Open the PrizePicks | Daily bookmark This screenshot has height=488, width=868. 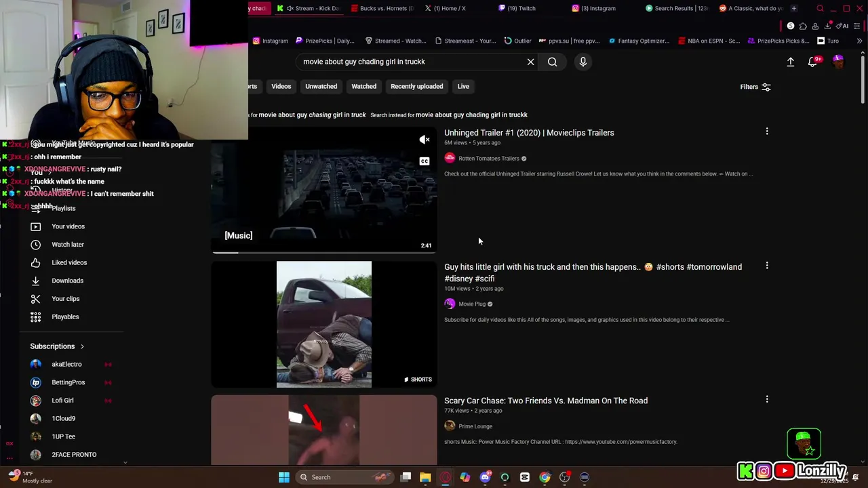[324, 41]
